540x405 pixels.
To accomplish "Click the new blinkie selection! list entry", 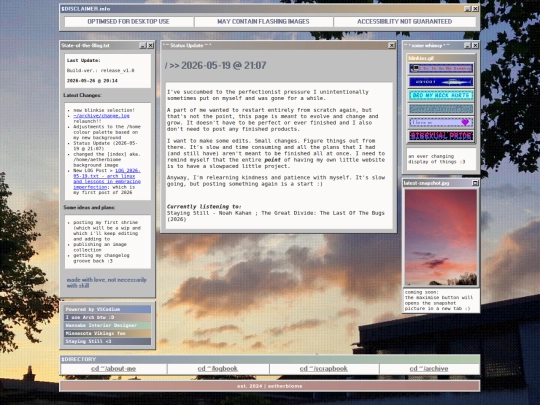I will tap(104, 110).
